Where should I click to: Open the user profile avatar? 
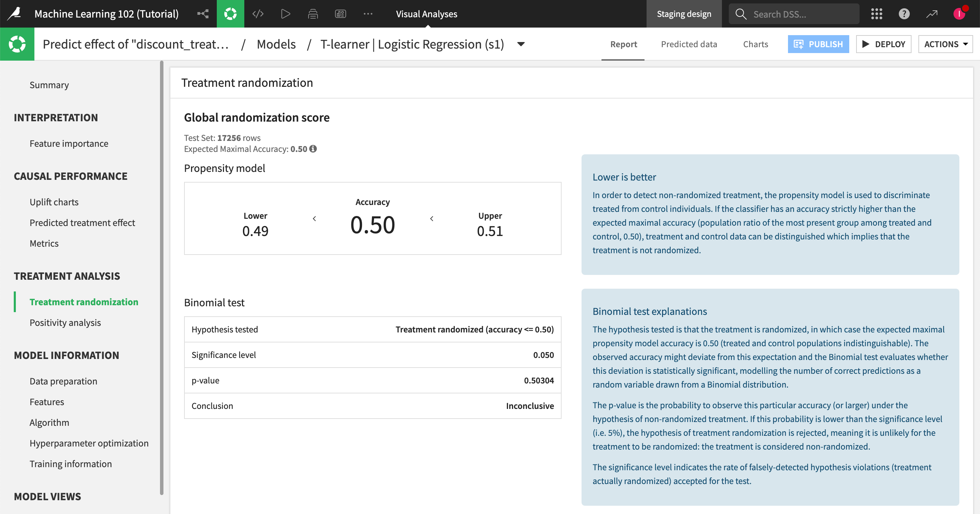959,14
